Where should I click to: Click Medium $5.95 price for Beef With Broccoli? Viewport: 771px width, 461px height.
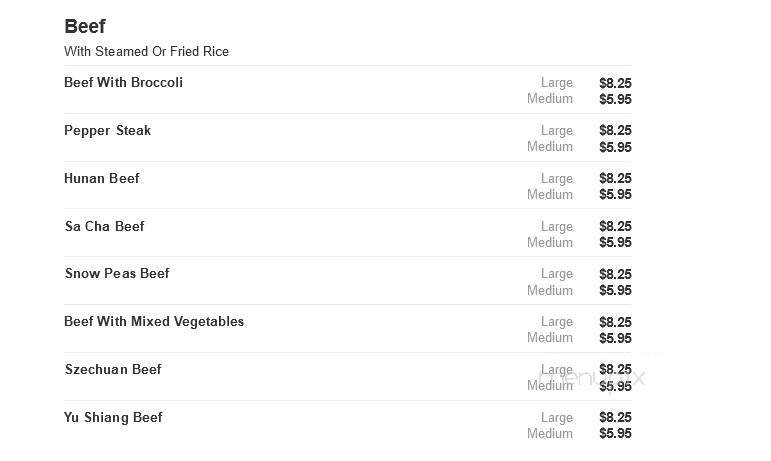pos(615,99)
